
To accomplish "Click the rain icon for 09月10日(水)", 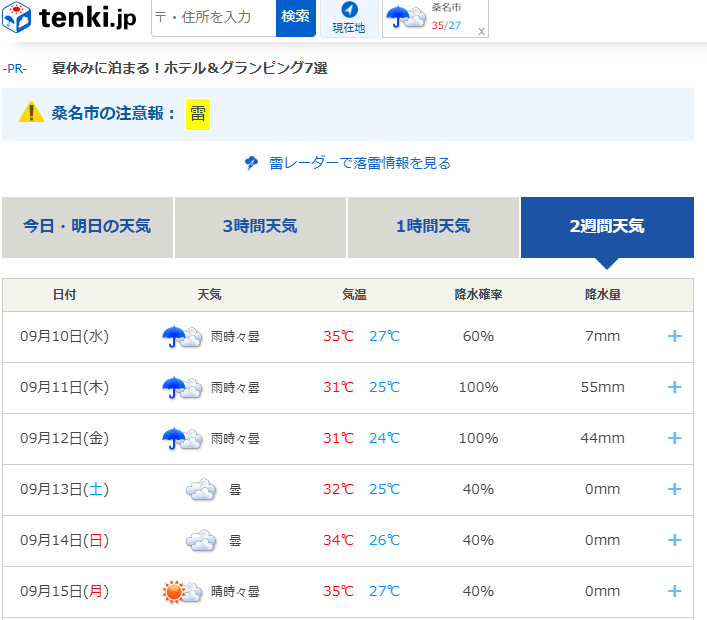I will (182, 337).
